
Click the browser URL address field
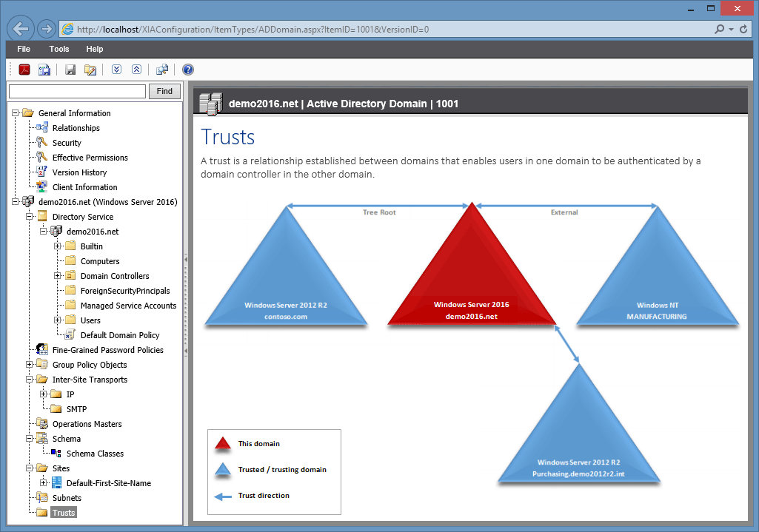(387, 30)
